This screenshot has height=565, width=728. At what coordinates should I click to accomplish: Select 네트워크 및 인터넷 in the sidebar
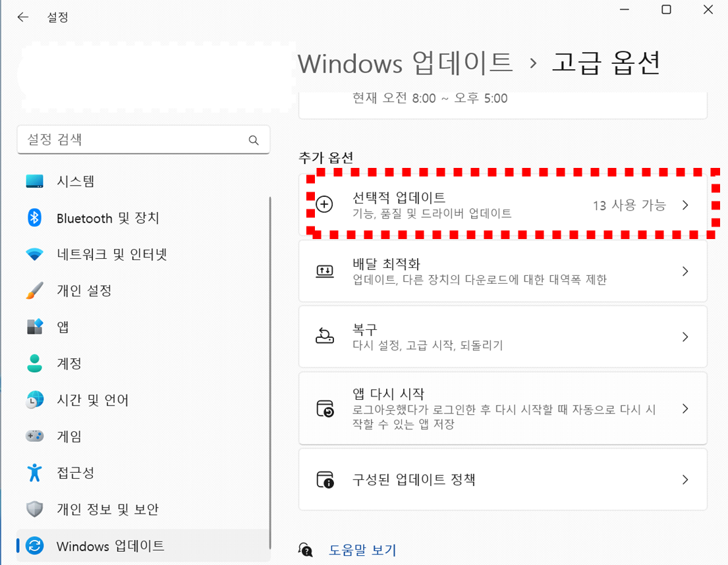point(143,254)
